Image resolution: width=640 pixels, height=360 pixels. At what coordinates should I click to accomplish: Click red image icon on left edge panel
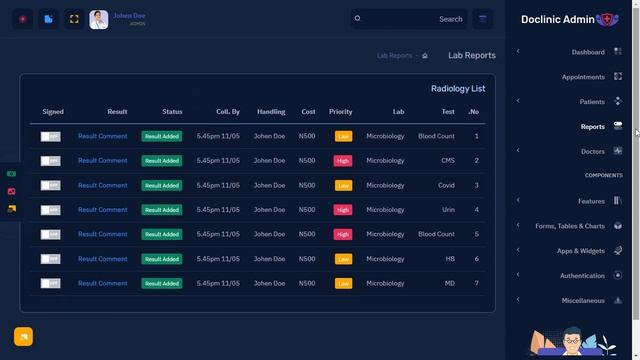11,191
